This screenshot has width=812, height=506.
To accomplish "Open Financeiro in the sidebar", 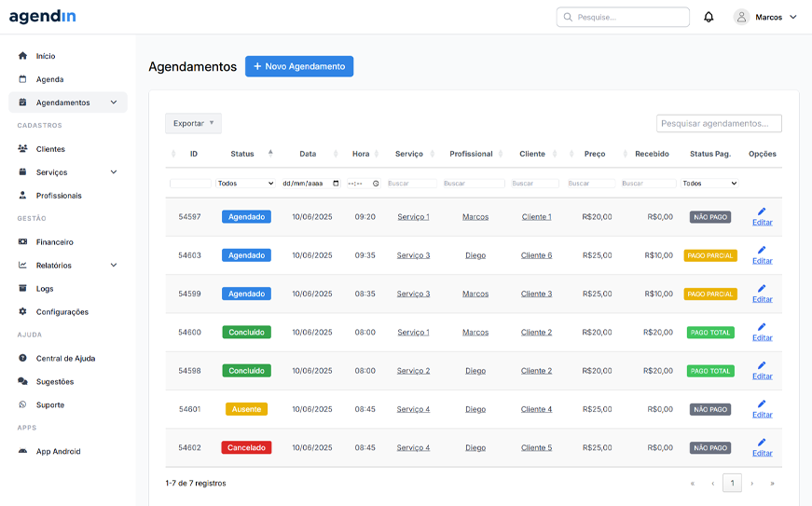I will [x=54, y=242].
